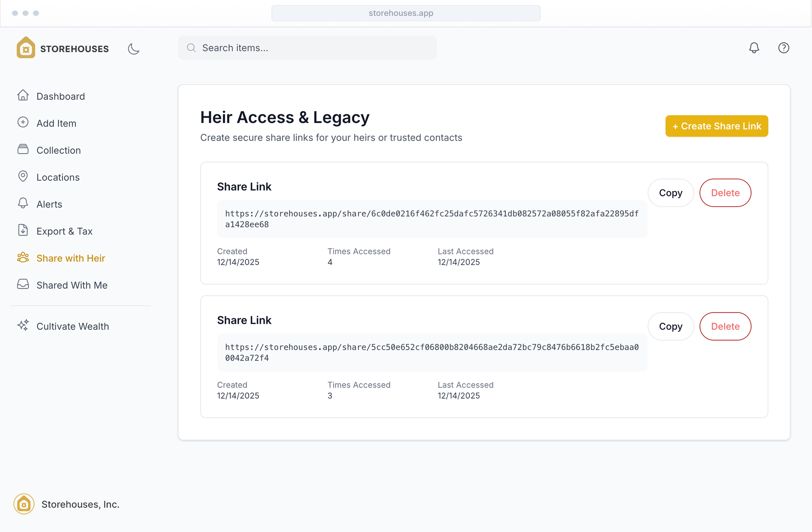812x532 pixels.
Task: Open Dashboard from sidebar
Action: 60,96
